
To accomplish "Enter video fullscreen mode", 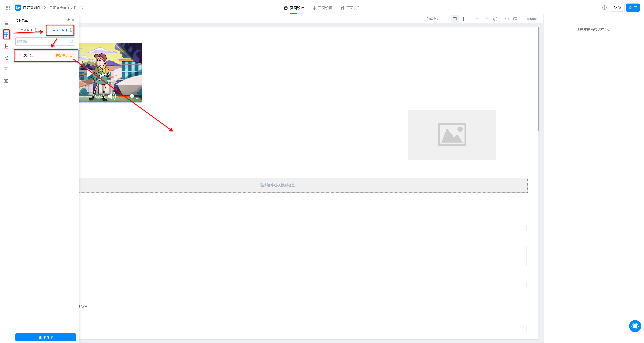I will (139, 96).
